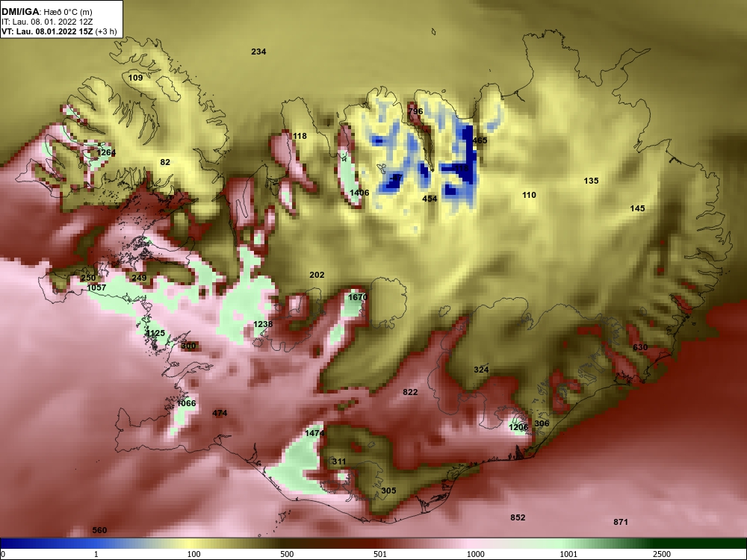Click the 'DMI/IGA: Hæð 0°C (m)' title text

[x=47, y=13]
